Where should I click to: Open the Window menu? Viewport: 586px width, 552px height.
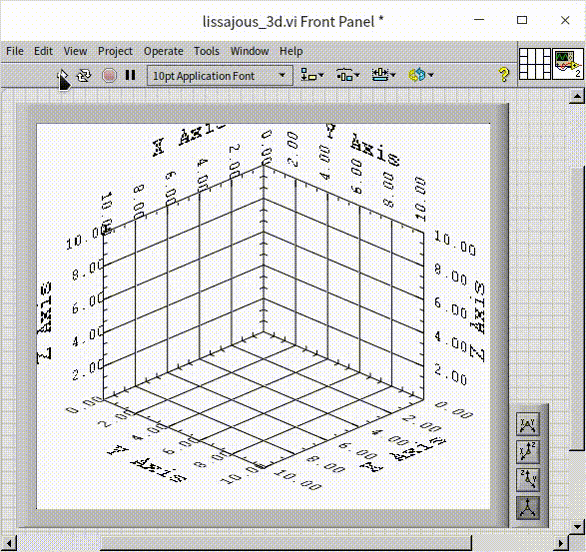pos(249,51)
